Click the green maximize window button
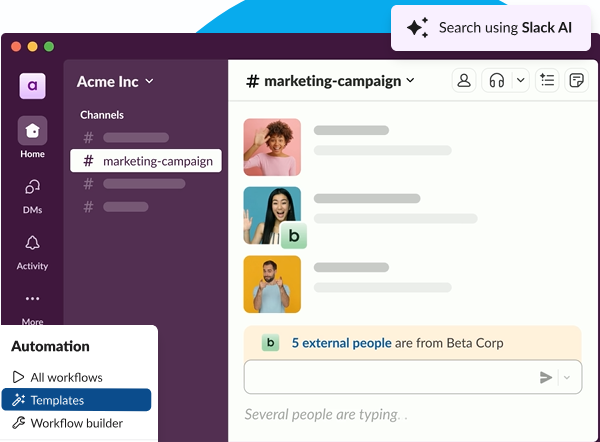600x442 pixels. pyautogui.click(x=49, y=47)
